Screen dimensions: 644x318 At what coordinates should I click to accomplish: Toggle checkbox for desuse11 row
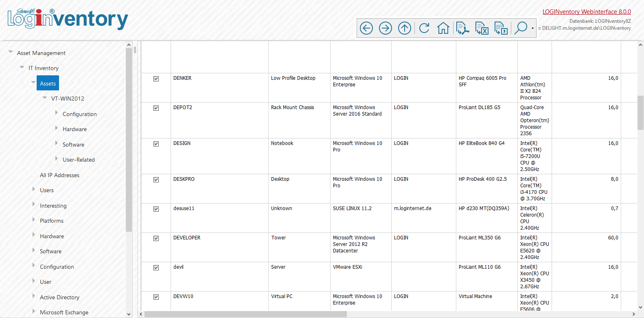pos(156,209)
